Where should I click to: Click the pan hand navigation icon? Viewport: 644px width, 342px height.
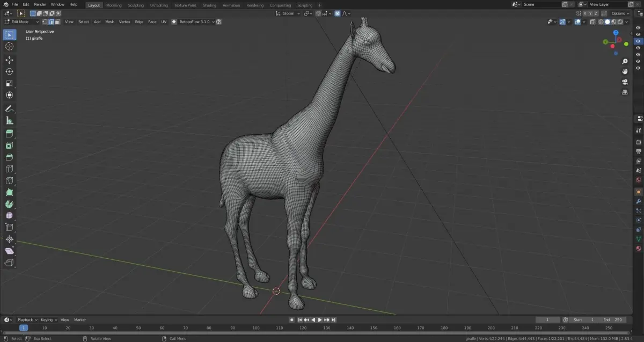coord(625,71)
